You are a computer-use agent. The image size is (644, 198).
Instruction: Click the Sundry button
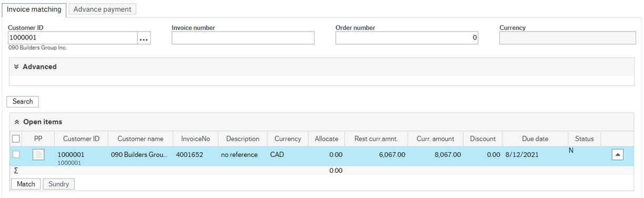coord(59,184)
